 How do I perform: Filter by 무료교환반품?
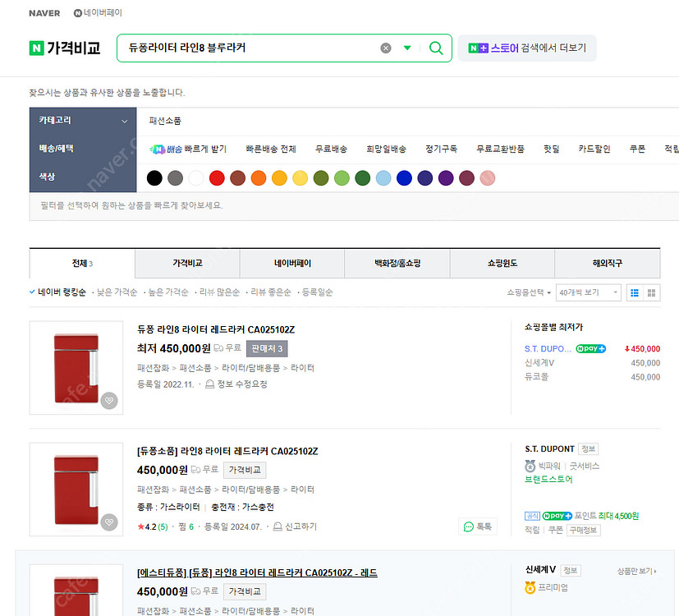click(500, 149)
